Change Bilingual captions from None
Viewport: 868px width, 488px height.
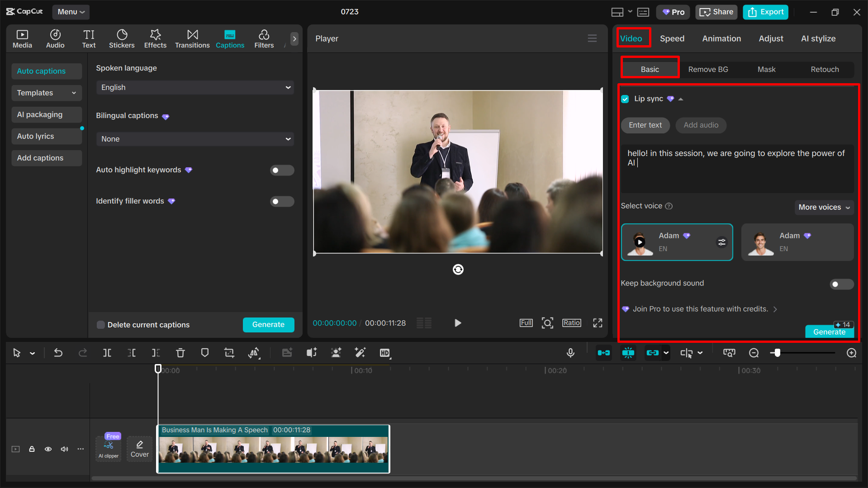194,139
